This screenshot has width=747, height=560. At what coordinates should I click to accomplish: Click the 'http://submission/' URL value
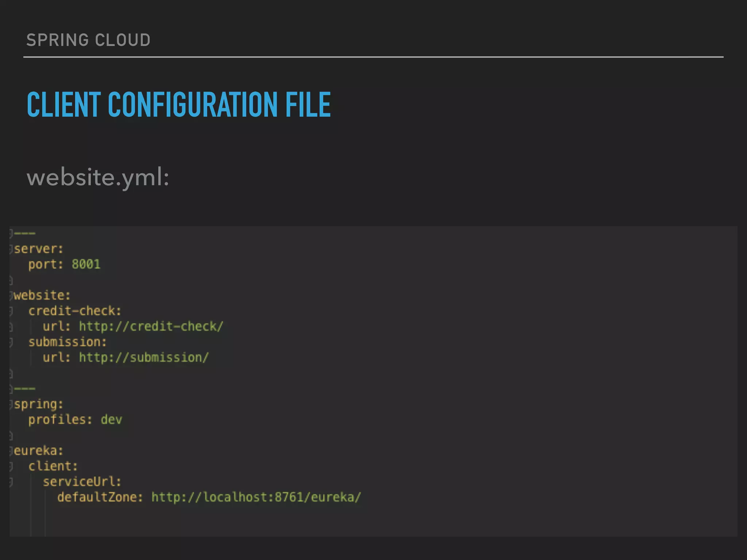pyautogui.click(x=144, y=357)
